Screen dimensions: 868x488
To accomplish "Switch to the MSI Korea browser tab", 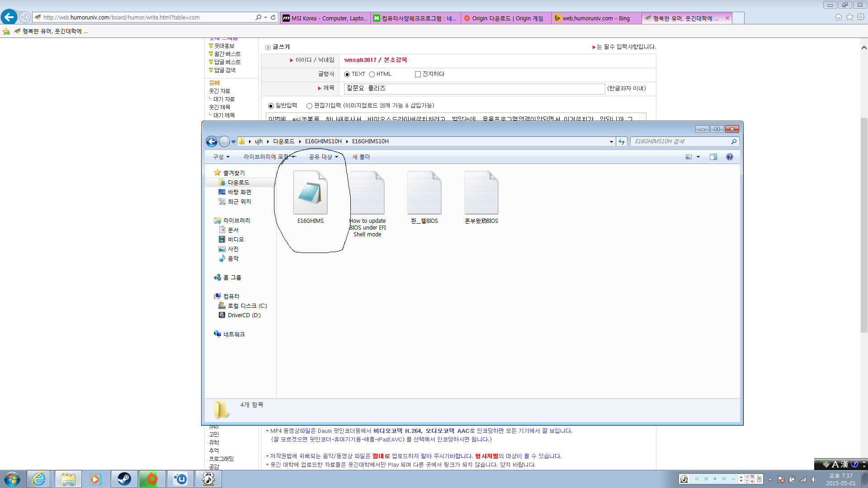I will pyautogui.click(x=325, y=18).
